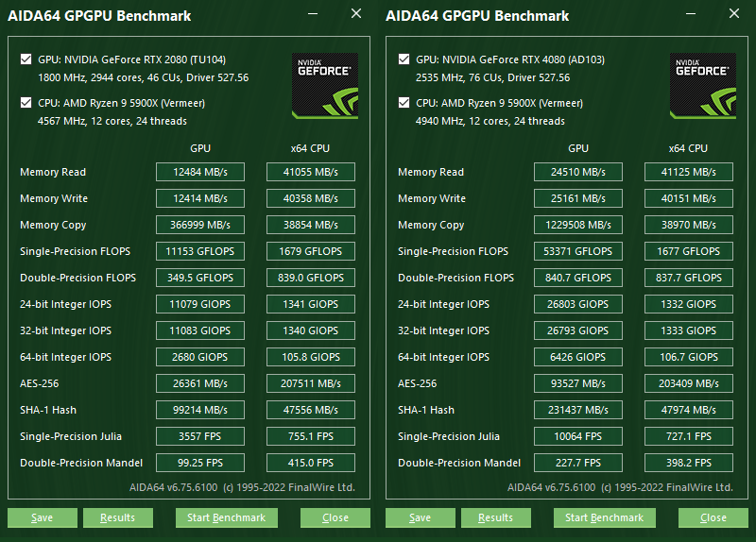Image resolution: width=756 pixels, height=542 pixels.
Task: Click Save in the RTX 2080 window
Action: point(43,517)
